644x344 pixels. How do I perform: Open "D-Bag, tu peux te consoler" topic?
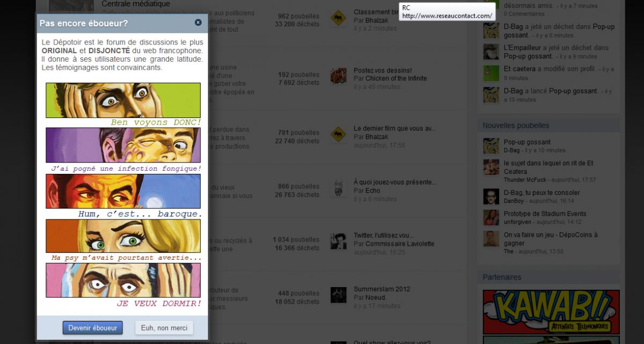click(541, 193)
